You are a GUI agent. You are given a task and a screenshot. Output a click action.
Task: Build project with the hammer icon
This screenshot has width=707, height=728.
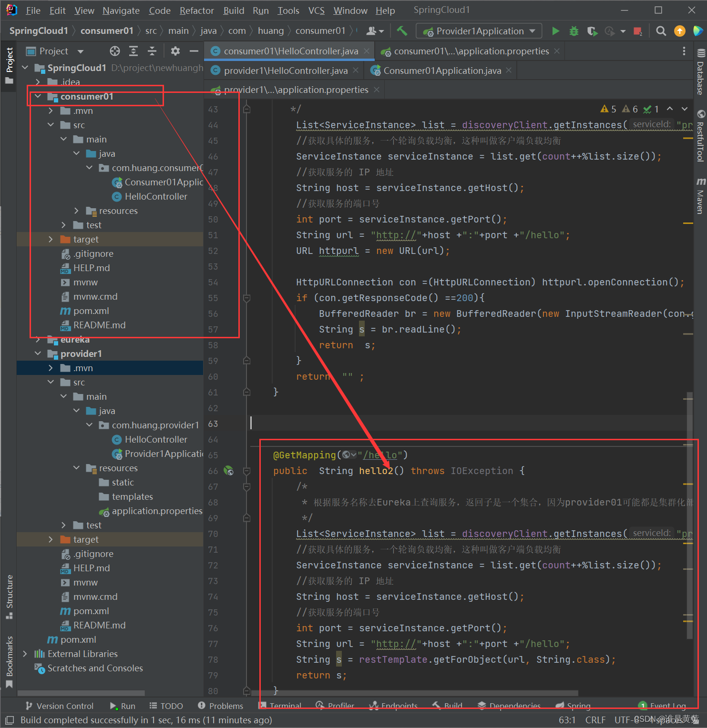click(x=402, y=31)
